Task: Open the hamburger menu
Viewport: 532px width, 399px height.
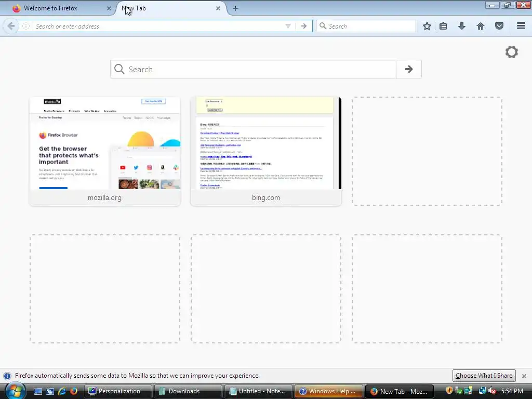Action: pos(521,26)
